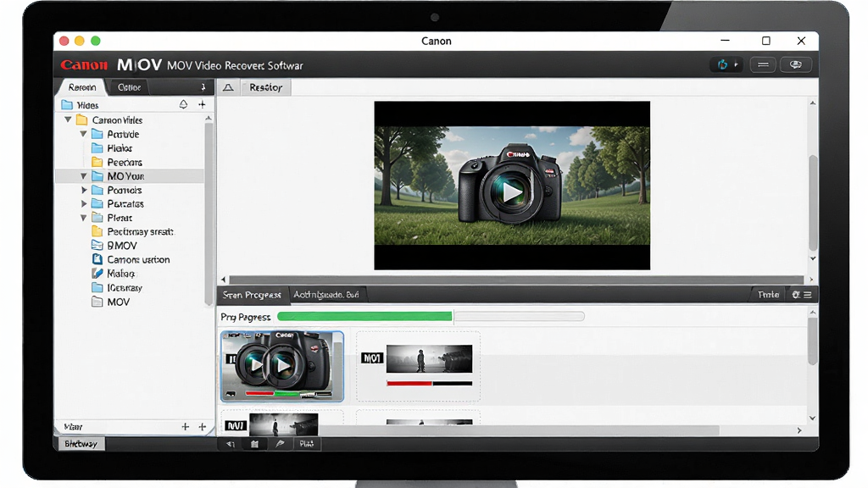Screen dimensions: 868x488
Task: Open the two-line menu button in the header
Action: coord(763,64)
